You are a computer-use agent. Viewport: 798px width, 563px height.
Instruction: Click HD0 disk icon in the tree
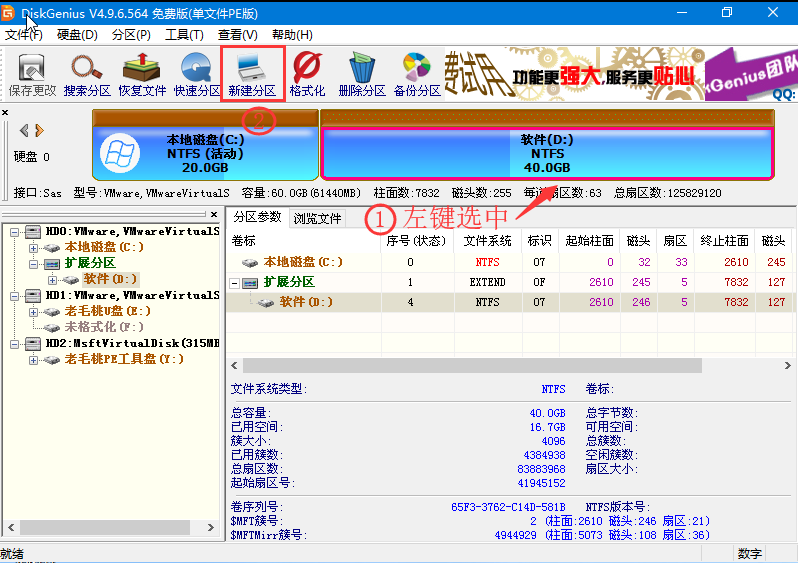[33, 232]
